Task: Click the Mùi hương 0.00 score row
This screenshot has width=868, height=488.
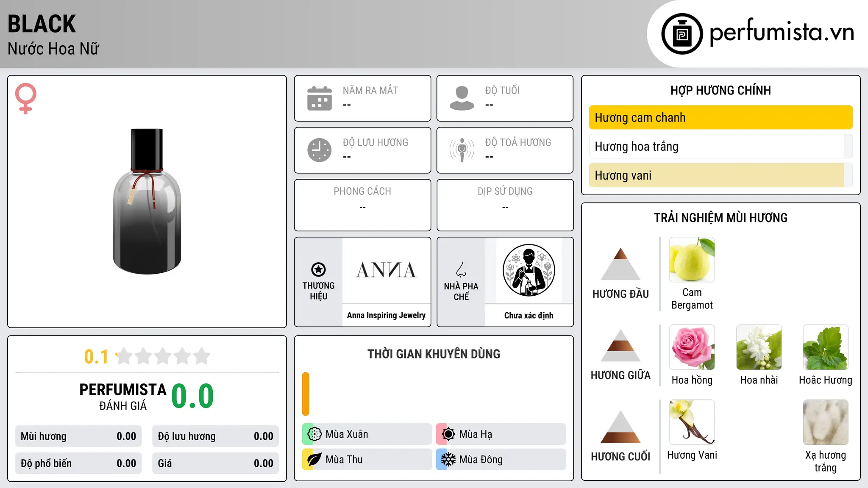Action: 78,436
